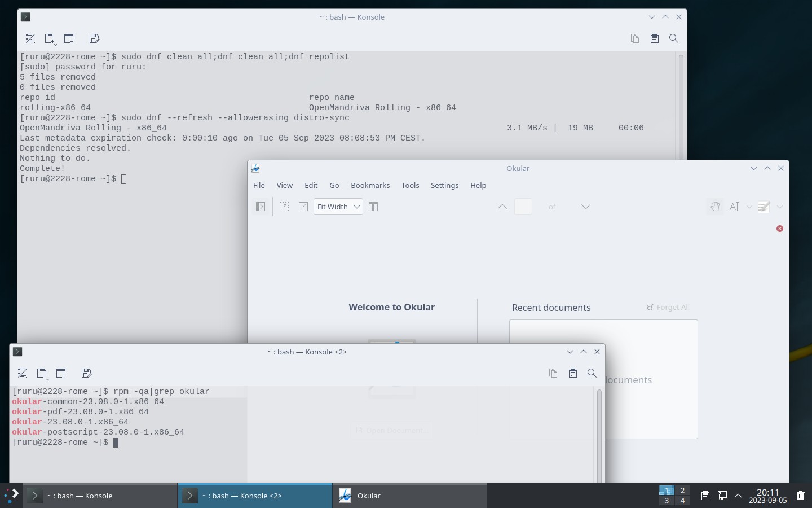Switch to Okular taskbar entry

pos(410,496)
